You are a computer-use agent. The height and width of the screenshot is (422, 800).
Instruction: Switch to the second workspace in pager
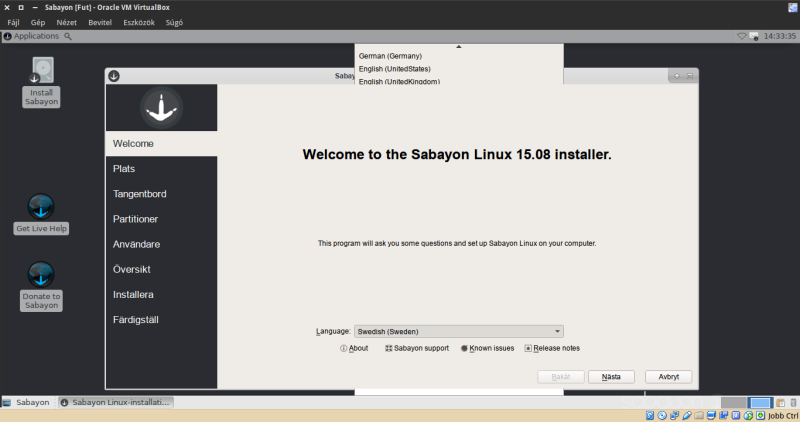pyautogui.click(x=760, y=403)
